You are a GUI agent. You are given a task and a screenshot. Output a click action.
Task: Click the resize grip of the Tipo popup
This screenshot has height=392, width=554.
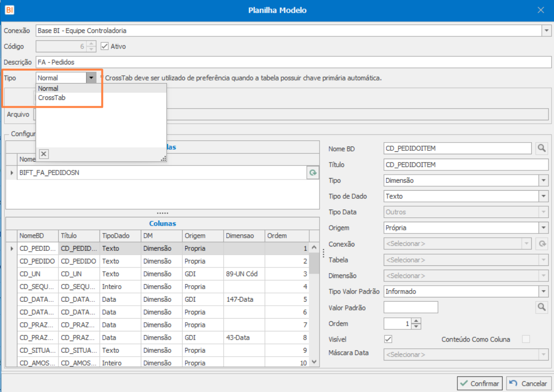pos(164,158)
